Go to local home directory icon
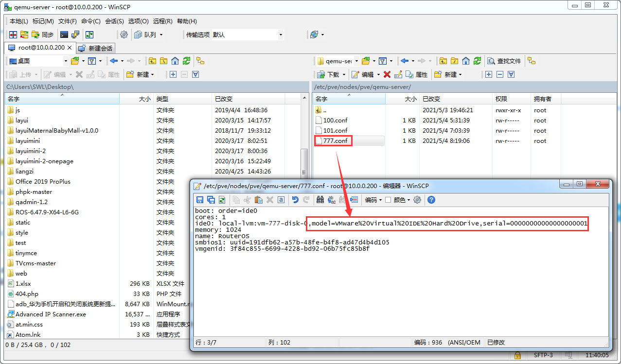 pyautogui.click(x=175, y=61)
